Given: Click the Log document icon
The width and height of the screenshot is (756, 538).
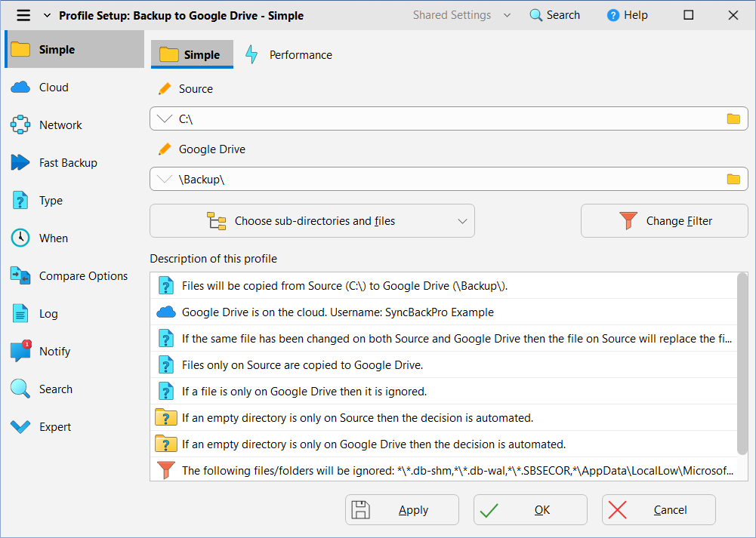Looking at the screenshot, I should click(20, 314).
